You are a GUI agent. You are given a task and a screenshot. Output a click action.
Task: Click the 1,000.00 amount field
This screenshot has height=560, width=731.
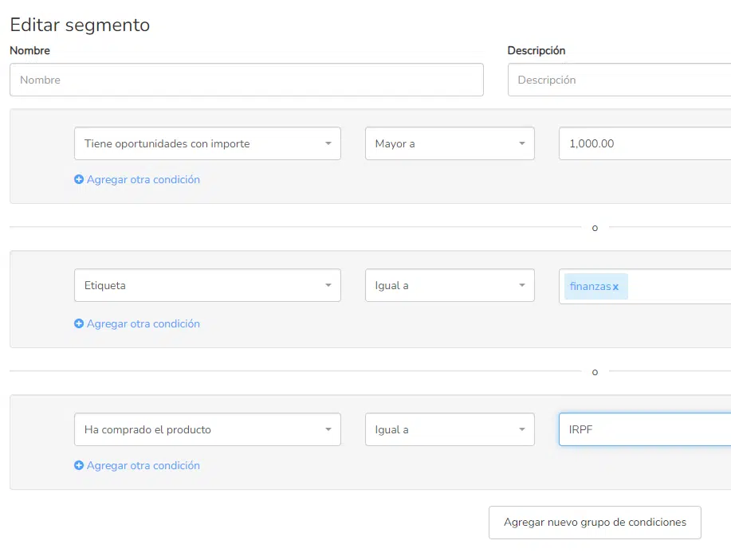click(645, 143)
